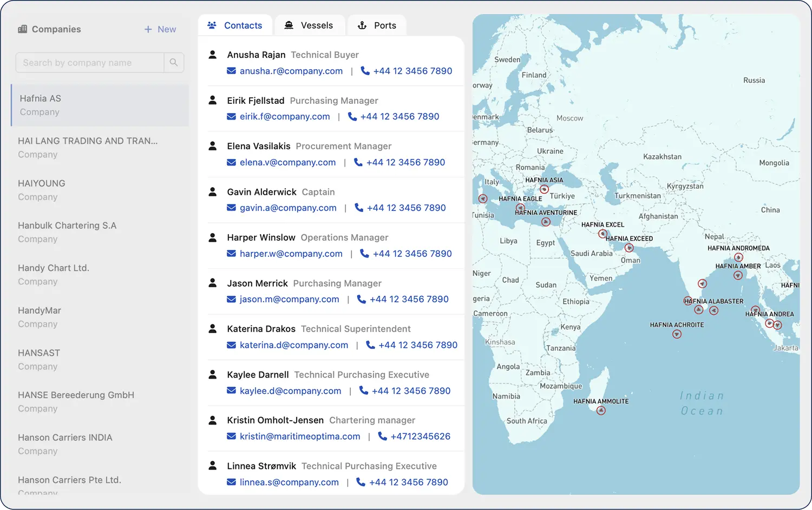The image size is (812, 510).
Task: Click phone icon in Gavin Alderwick's row
Action: (358, 208)
